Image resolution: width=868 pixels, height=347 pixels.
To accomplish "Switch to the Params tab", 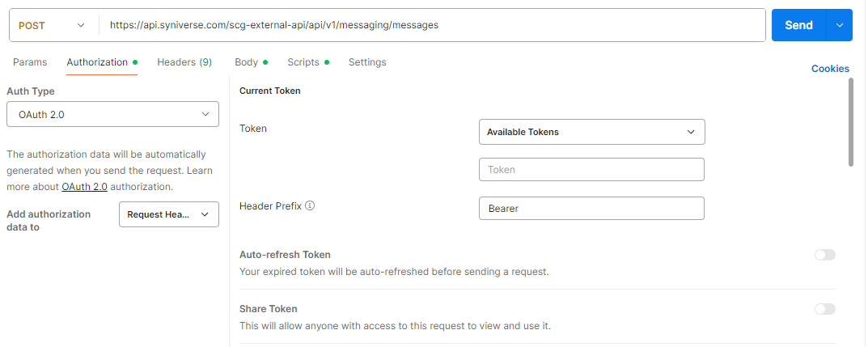I will [30, 62].
